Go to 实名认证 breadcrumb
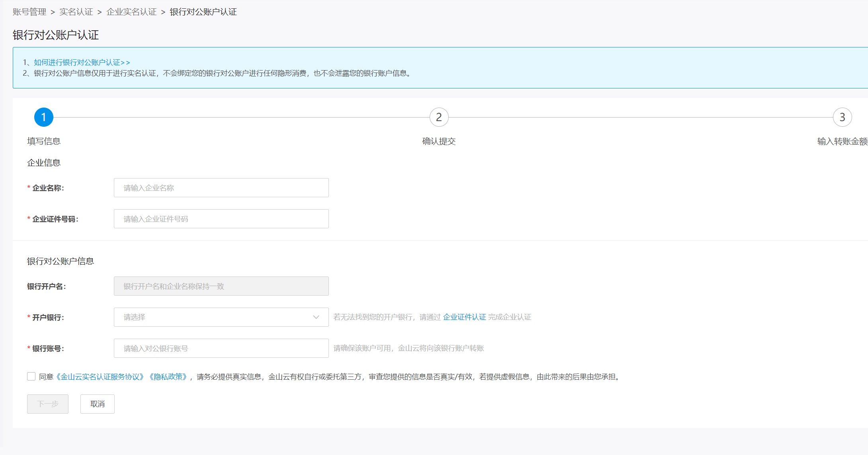 [x=76, y=12]
